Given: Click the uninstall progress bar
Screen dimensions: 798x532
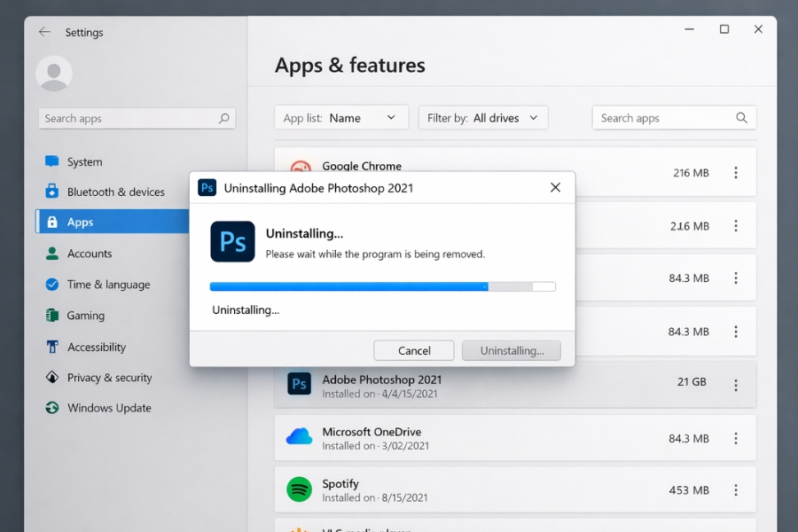Looking at the screenshot, I should pyautogui.click(x=382, y=286).
